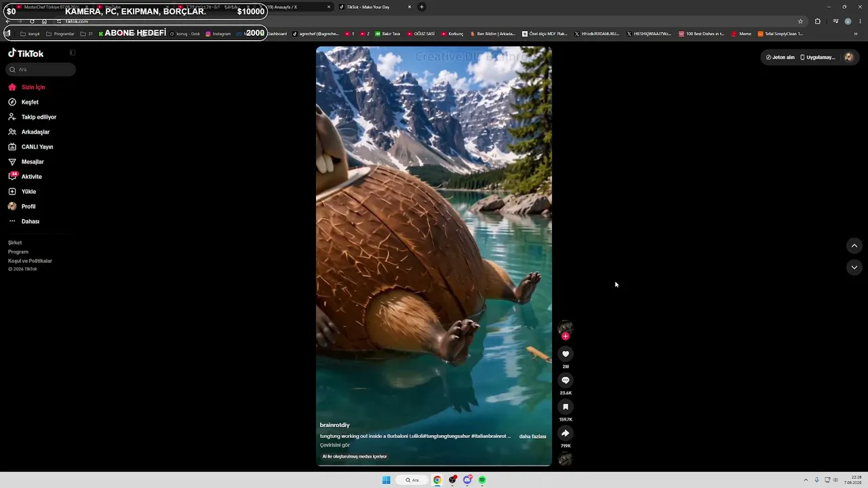Open the 100 Best Dishes bookmark

[701, 34]
